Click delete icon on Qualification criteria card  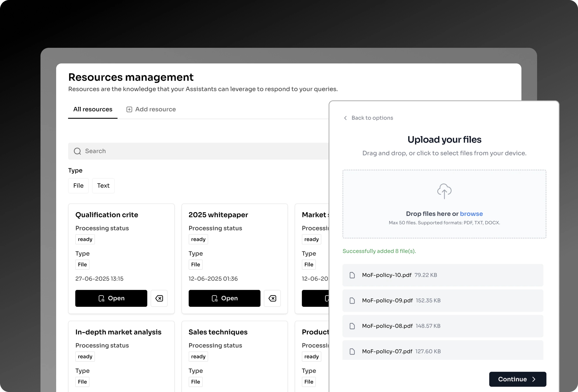point(159,298)
